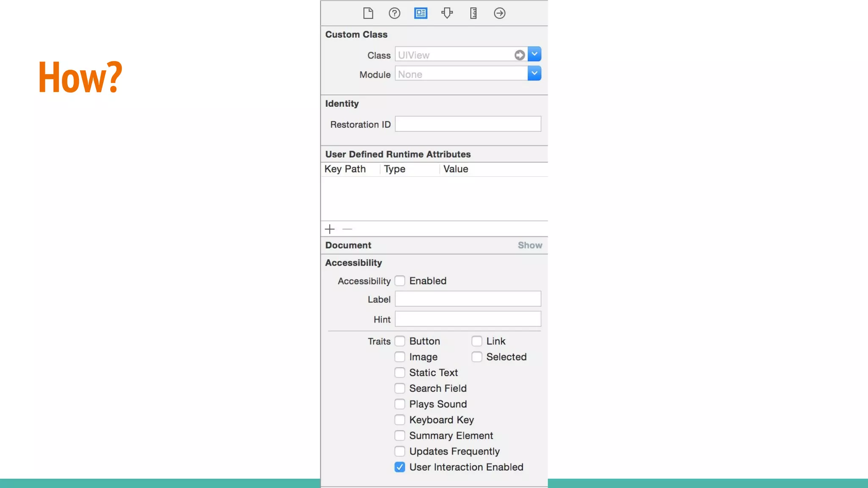Select the Identity inspector icon
This screenshot has height=488, width=868.
pos(420,13)
